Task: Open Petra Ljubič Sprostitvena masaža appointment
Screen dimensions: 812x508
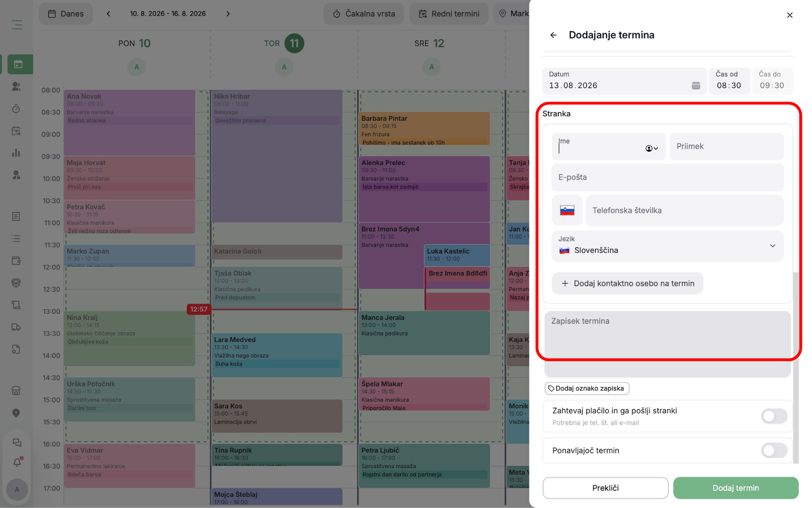Action: pos(424,466)
